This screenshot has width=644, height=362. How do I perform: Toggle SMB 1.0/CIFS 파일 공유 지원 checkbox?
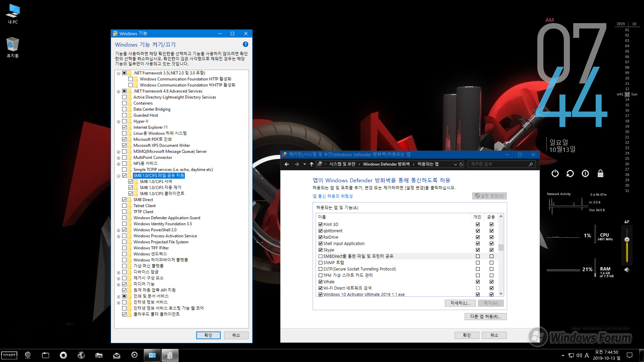tap(125, 176)
